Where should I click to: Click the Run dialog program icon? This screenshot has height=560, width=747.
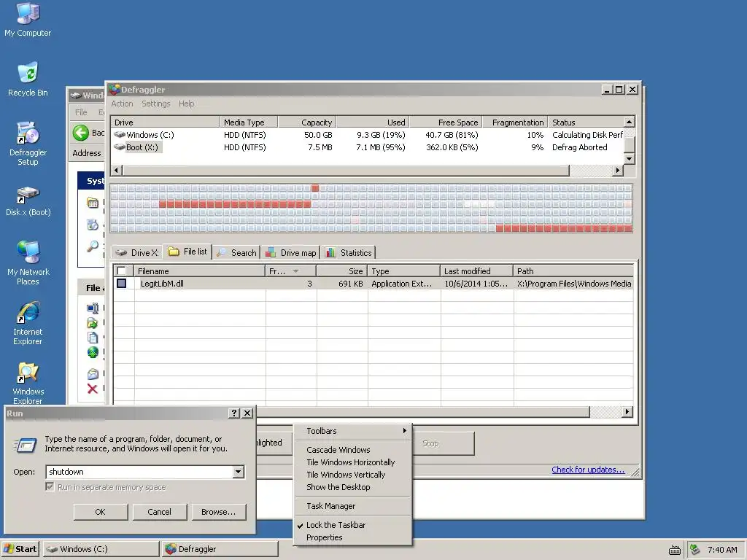point(26,446)
